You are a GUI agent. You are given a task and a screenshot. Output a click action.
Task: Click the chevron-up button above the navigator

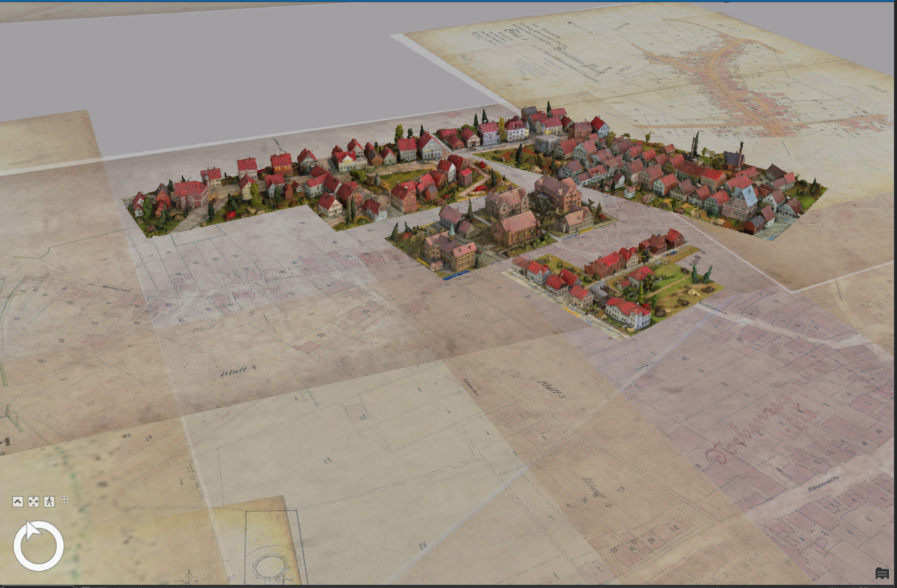point(18,502)
